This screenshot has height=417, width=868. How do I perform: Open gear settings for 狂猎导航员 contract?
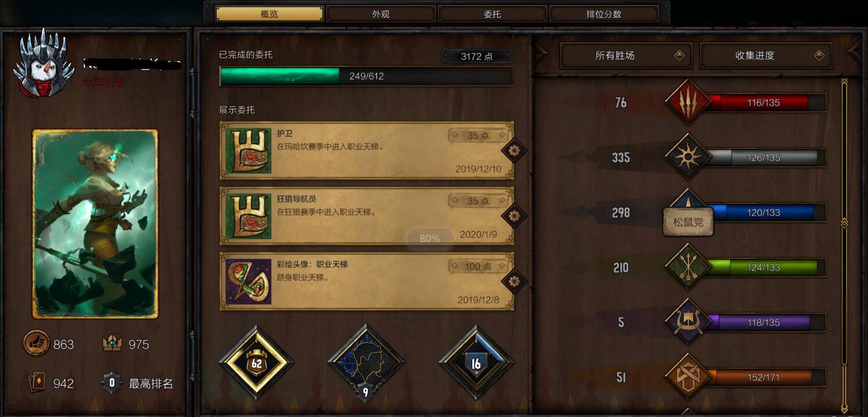(x=514, y=216)
